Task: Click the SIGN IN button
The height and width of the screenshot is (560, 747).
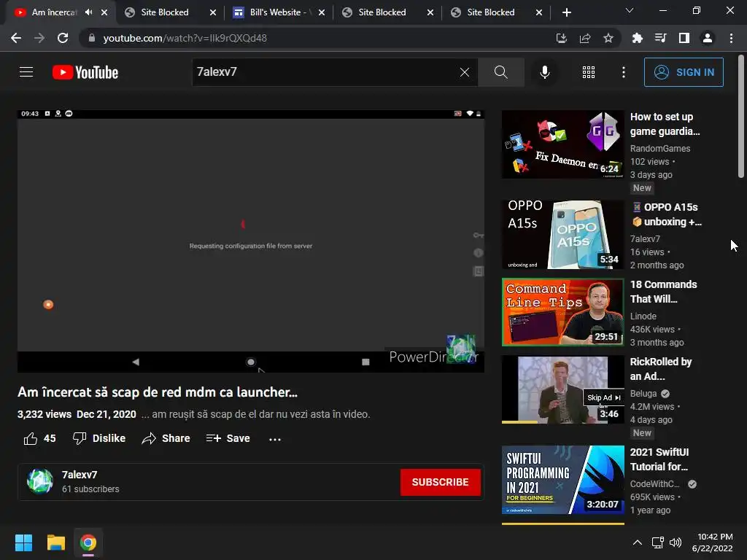Action: [x=684, y=72]
